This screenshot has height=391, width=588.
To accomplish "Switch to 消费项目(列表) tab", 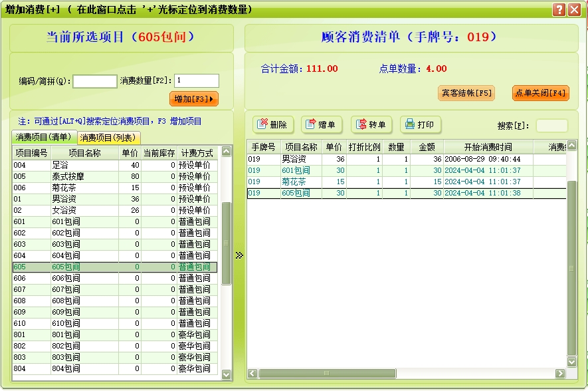I will tap(108, 138).
